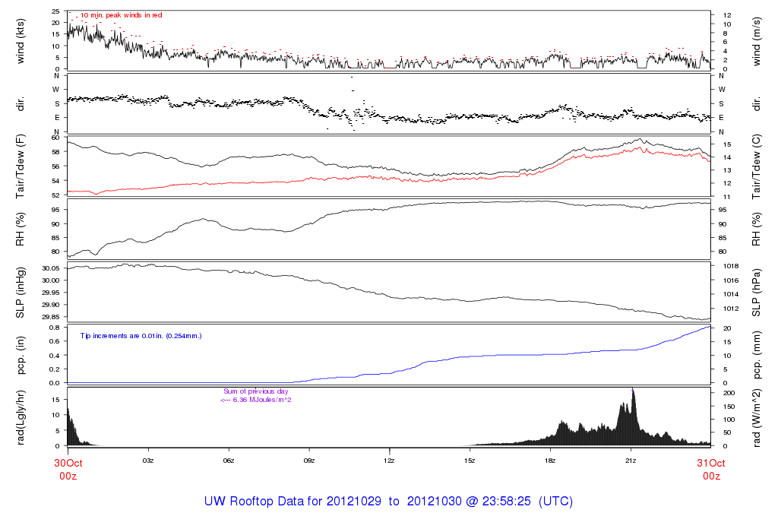
Task: Select the '12z' time tick label
Action: point(389,461)
